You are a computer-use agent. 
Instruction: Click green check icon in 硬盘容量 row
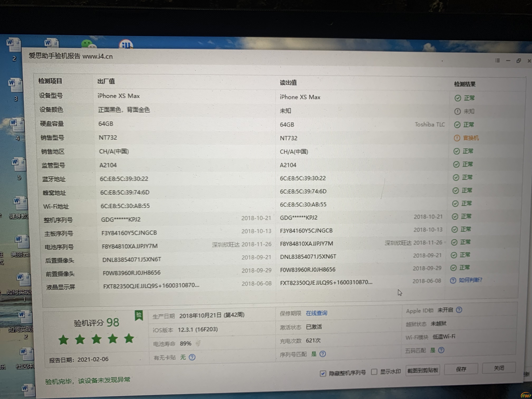click(457, 125)
